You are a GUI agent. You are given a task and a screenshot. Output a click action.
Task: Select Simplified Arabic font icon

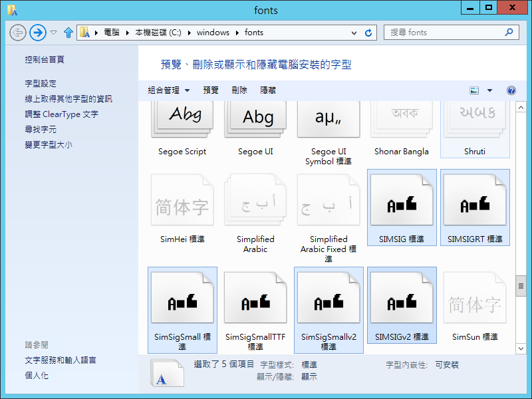(x=255, y=200)
